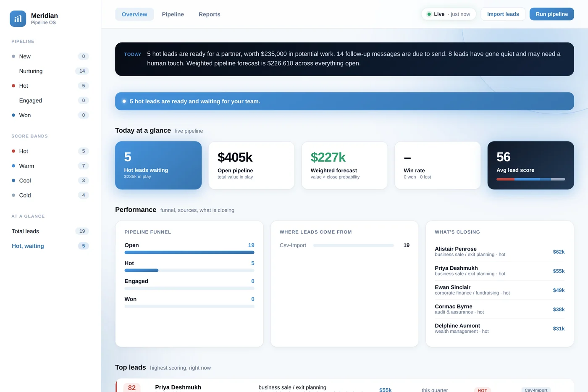The height and width of the screenshot is (392, 588).
Task: Switch to the Reports tab
Action: 210,14
